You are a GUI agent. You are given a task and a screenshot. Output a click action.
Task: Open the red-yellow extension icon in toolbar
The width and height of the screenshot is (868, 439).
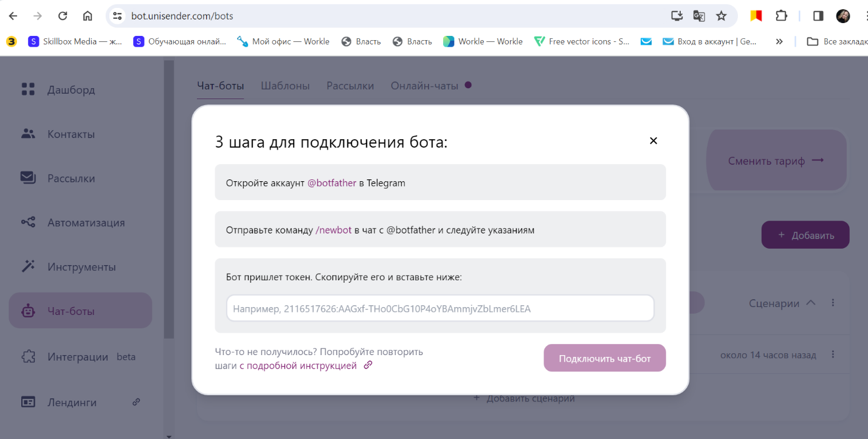point(756,16)
